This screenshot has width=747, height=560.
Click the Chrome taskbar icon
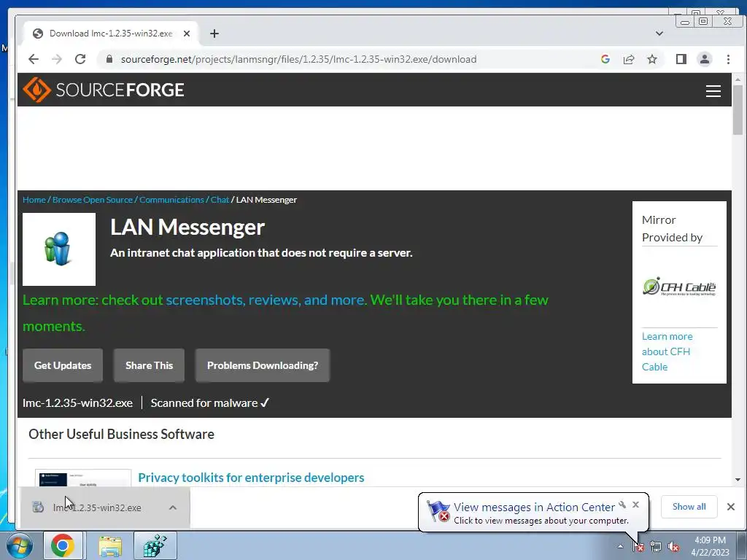pyautogui.click(x=63, y=545)
